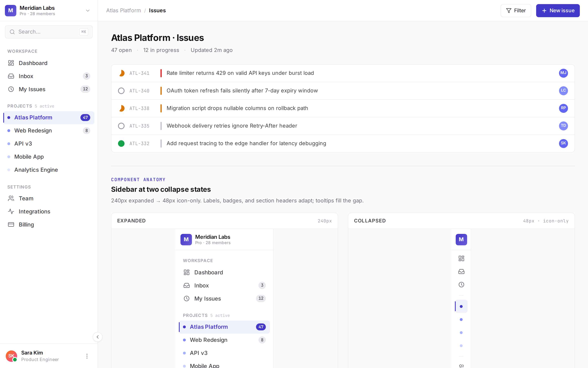The height and width of the screenshot is (368, 588).
Task: Click the M logo in the Collapsed preview
Action: pos(461,239)
